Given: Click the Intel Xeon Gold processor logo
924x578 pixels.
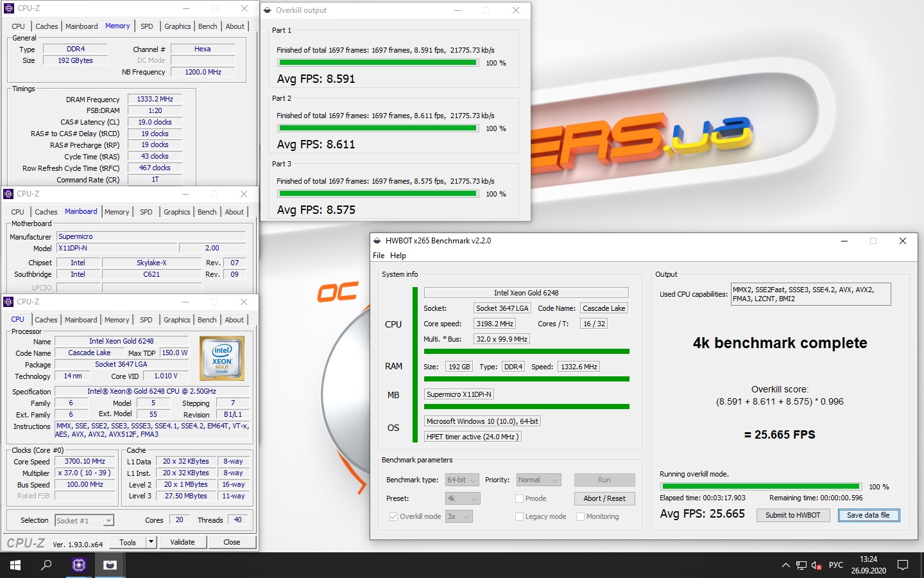Looking at the screenshot, I should coord(222,358).
